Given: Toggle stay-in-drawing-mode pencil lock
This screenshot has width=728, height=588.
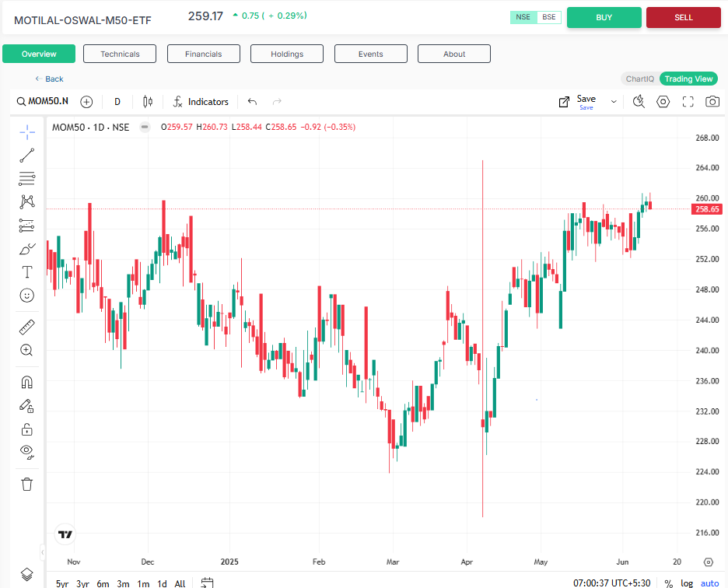Looking at the screenshot, I should 27,406.
